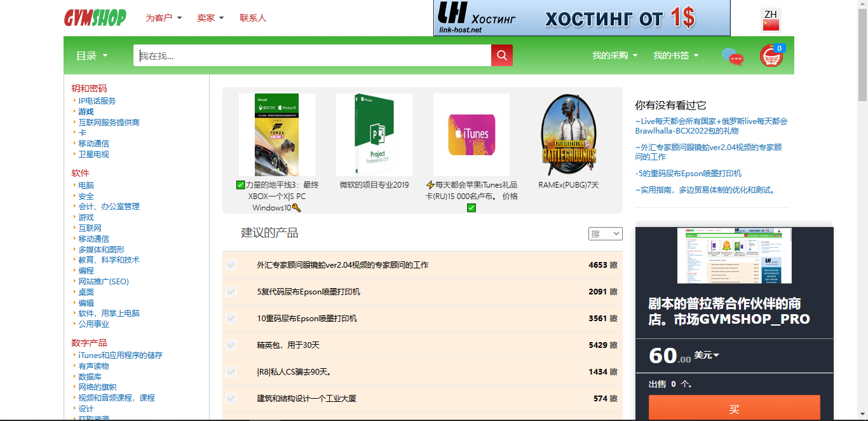Image resolution: width=868 pixels, height=421 pixels.
Task: Open the chat bubbles icon
Action: pyautogui.click(x=733, y=57)
